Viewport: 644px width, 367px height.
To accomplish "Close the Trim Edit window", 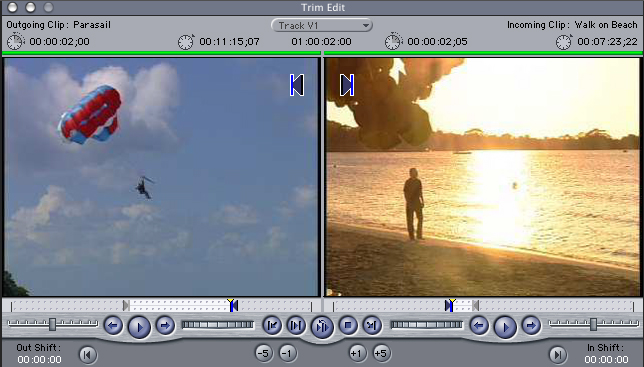I will click(x=12, y=7).
